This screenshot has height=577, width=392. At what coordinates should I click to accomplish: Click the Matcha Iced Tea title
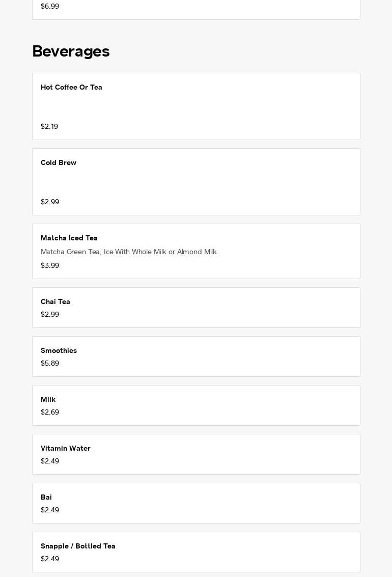[x=69, y=238]
